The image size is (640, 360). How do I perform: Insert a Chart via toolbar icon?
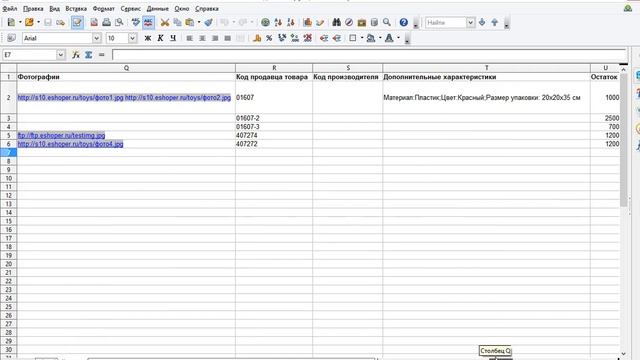pyautogui.click(x=307, y=22)
